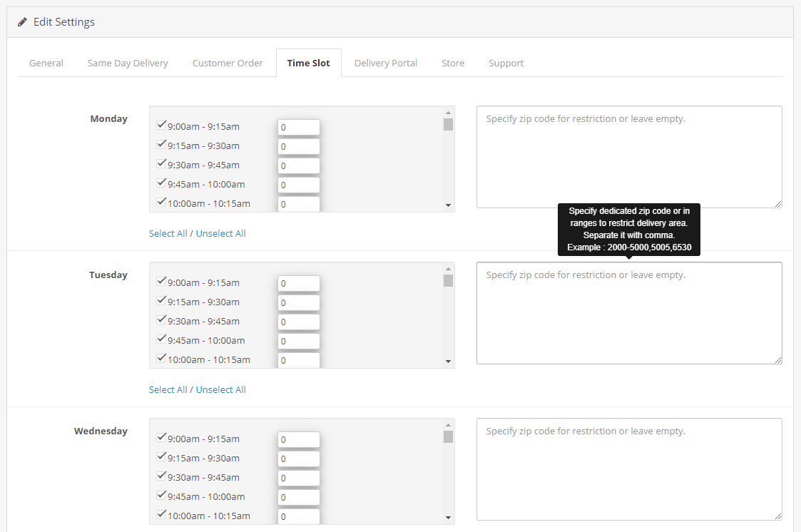
Task: Focus Monday 9:30am - 9:45am quantity field
Action: click(x=299, y=166)
